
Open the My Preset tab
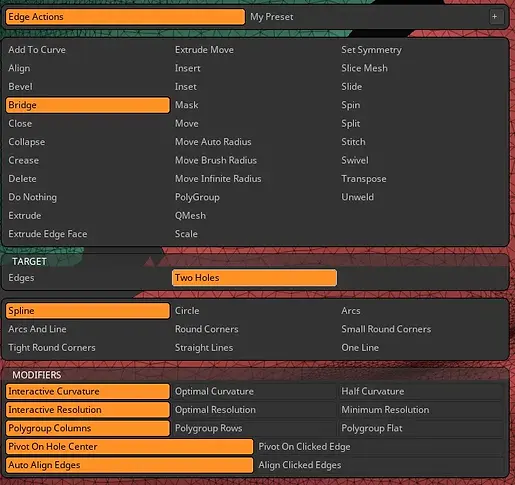(272, 17)
